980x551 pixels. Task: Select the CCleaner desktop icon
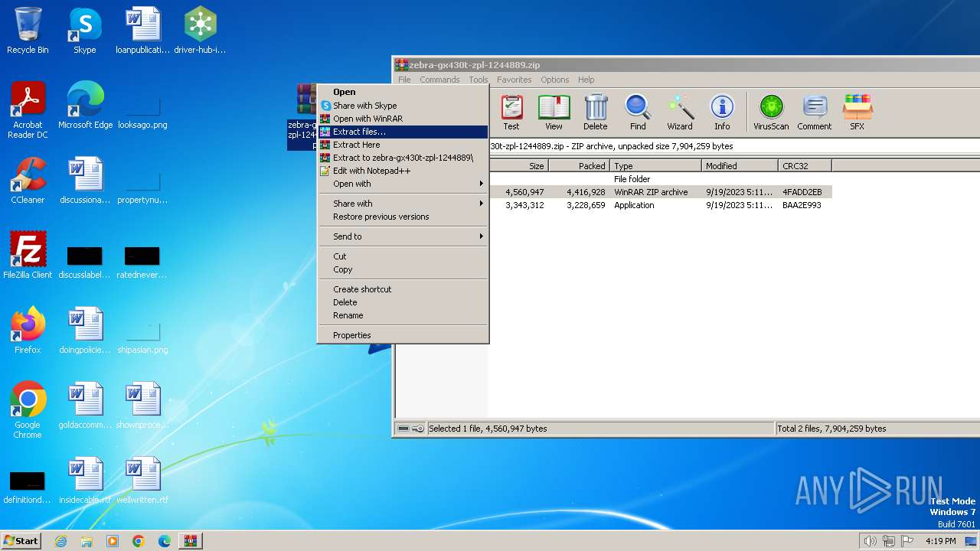[28, 181]
